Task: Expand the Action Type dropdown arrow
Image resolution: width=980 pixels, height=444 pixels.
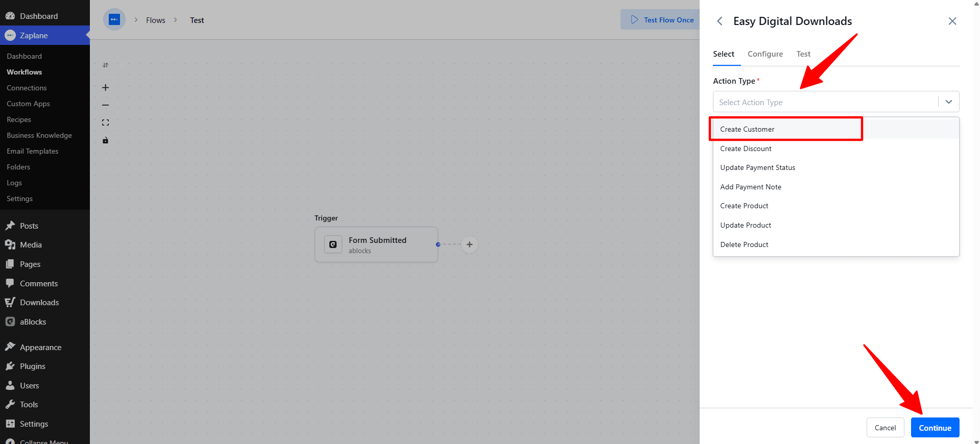Action: coord(949,102)
